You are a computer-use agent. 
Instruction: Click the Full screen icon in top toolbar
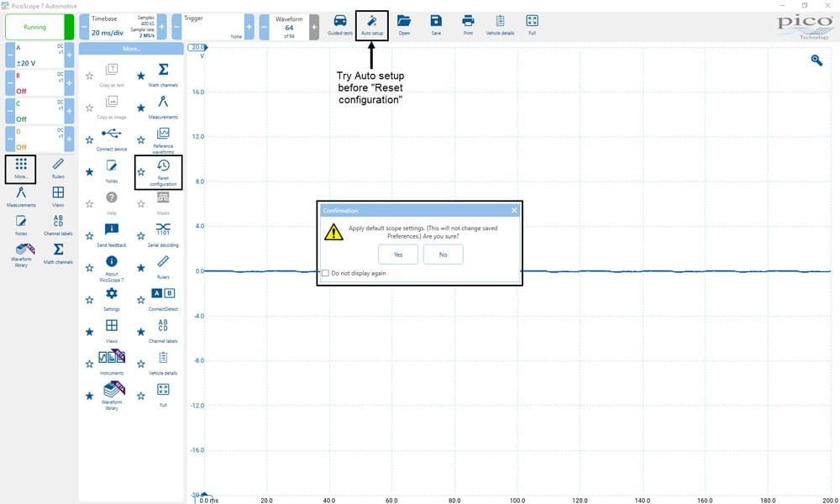tap(532, 24)
